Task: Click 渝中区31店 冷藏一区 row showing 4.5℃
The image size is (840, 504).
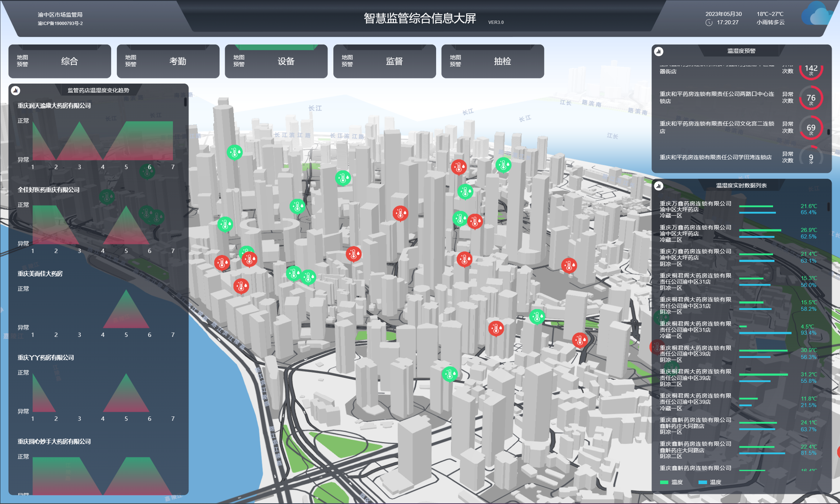Action: [x=738, y=330]
